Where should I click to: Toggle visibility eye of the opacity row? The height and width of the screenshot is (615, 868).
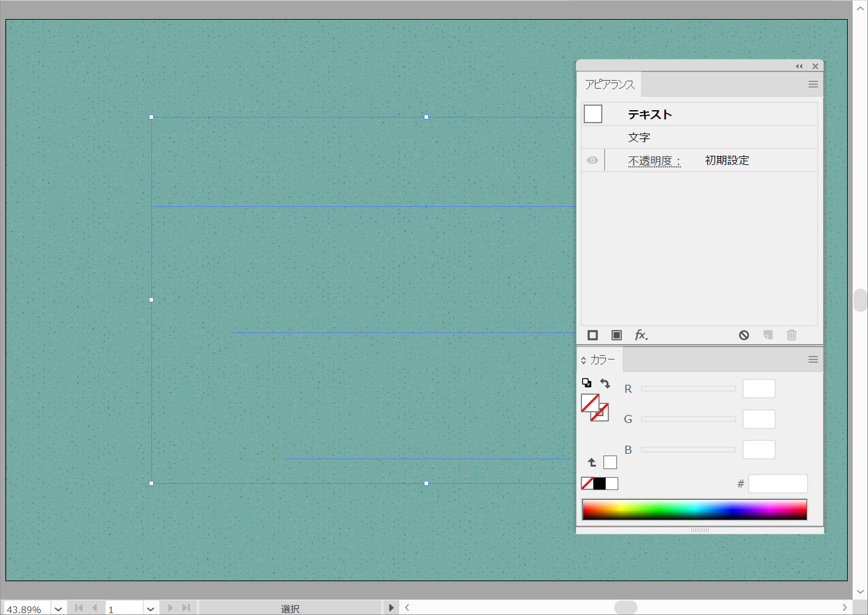click(x=592, y=160)
